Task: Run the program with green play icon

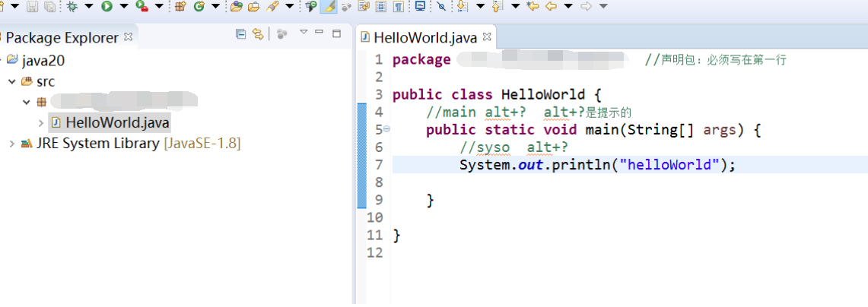Action: pyautogui.click(x=107, y=7)
